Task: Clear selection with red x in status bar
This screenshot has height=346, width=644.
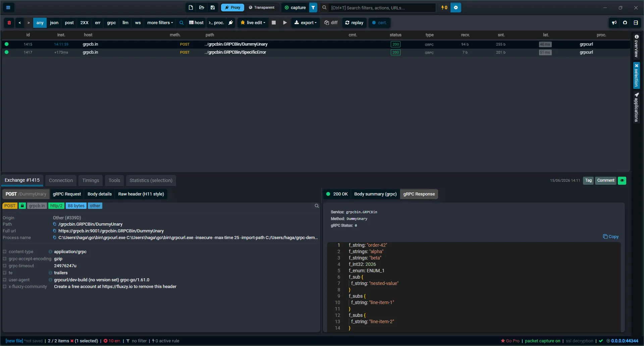Action: pyautogui.click(x=72, y=341)
